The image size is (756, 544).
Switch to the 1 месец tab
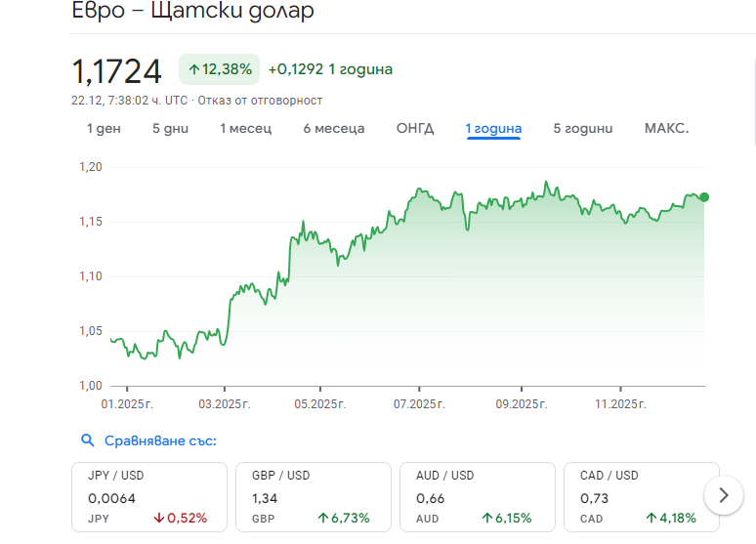pos(246,128)
